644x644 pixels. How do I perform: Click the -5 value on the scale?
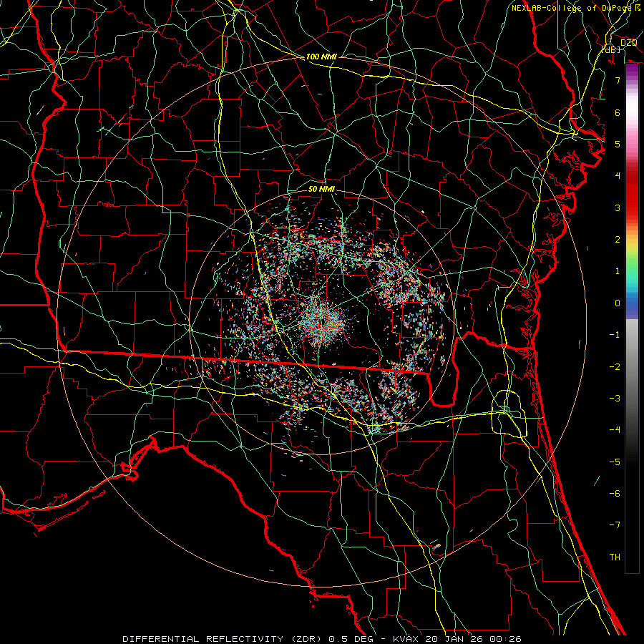(x=615, y=462)
